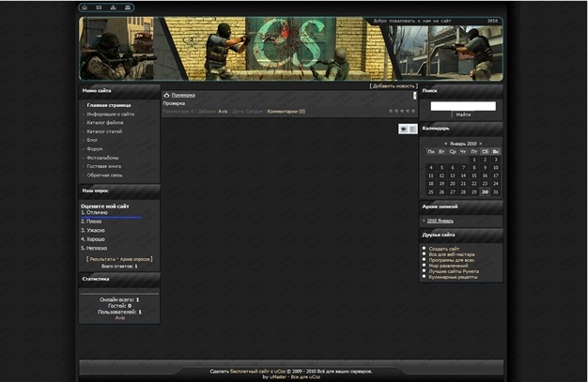Click poll answer 4. Хорошо
The height and width of the screenshot is (382, 588).
pos(93,239)
